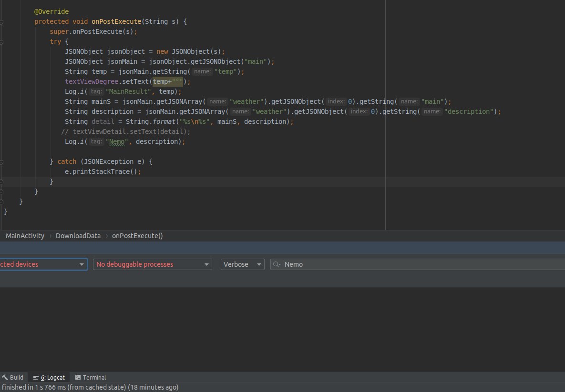
Task: Click the "description" string literal
Action: point(469,112)
